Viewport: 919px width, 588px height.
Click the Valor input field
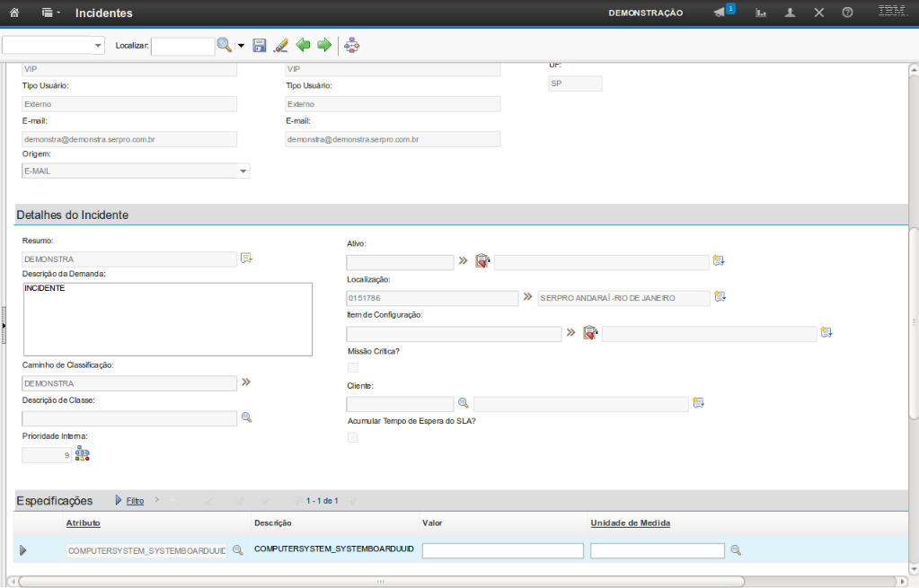tap(503, 550)
